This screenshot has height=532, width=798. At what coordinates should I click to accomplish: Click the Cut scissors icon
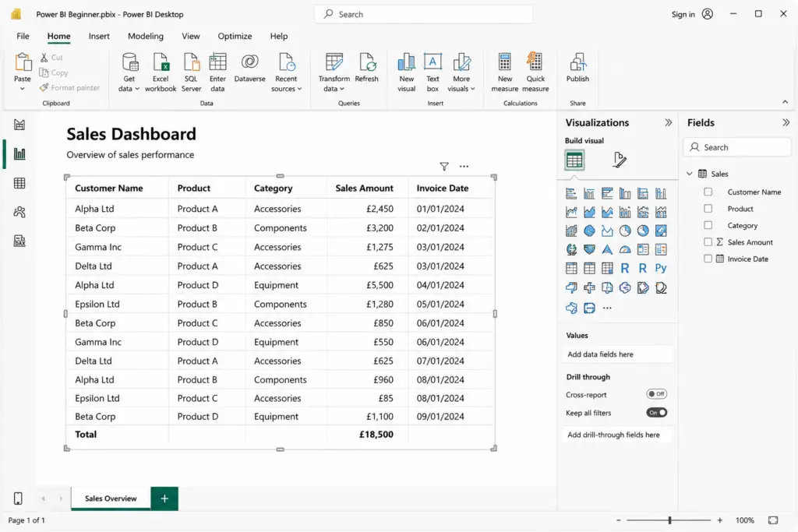pyautogui.click(x=44, y=58)
